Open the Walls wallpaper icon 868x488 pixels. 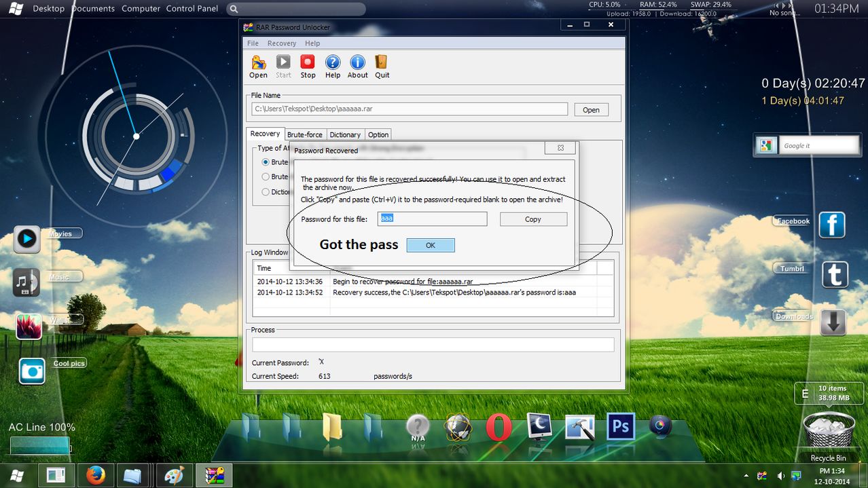[x=29, y=326]
